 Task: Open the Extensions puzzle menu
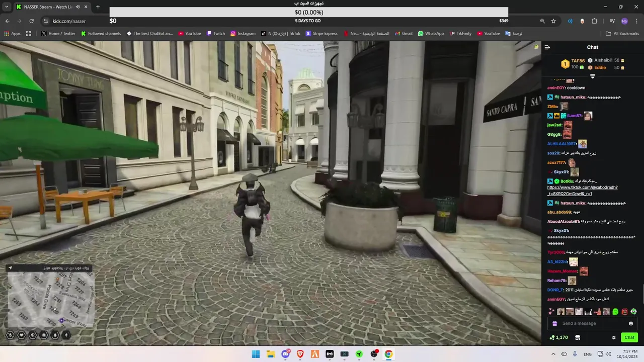coord(594,21)
